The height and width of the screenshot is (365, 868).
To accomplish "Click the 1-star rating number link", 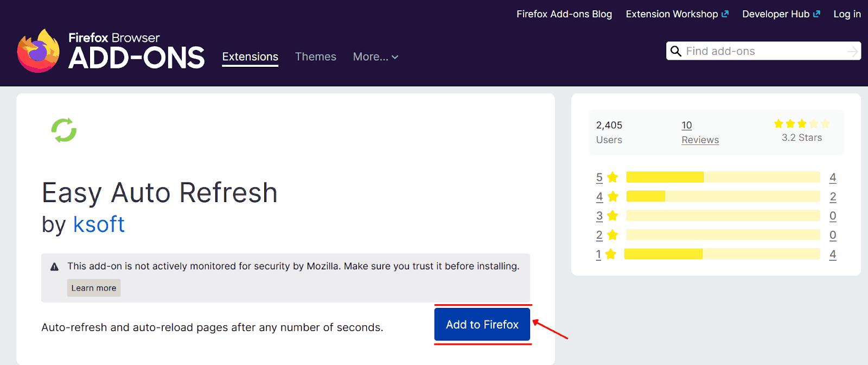I will [x=598, y=254].
